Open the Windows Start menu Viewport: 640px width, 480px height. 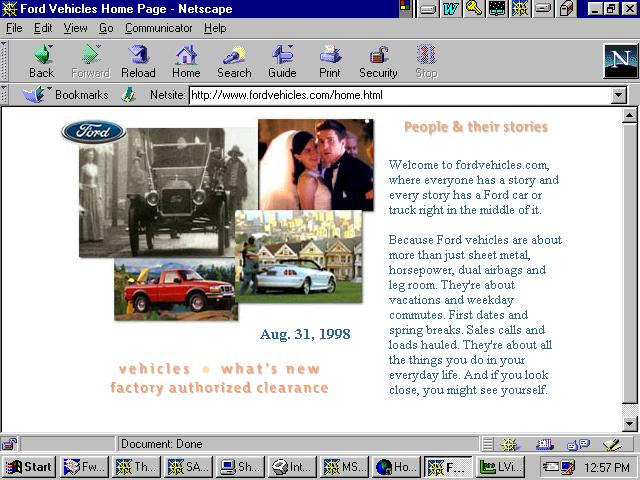[x=29, y=467]
